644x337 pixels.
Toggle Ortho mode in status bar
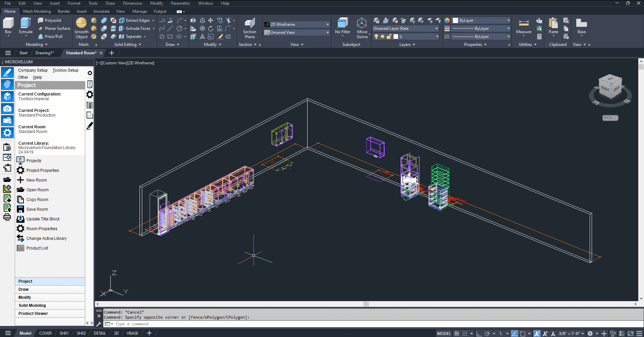coord(479,333)
